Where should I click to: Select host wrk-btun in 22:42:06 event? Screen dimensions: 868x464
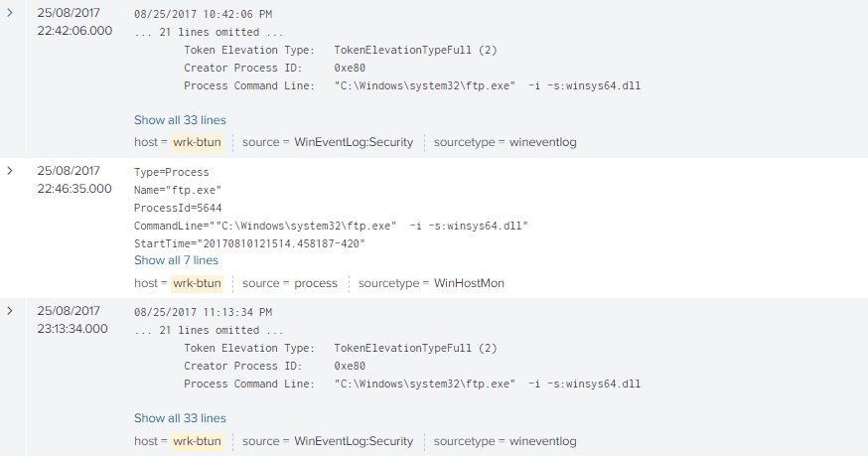pyautogui.click(x=197, y=142)
